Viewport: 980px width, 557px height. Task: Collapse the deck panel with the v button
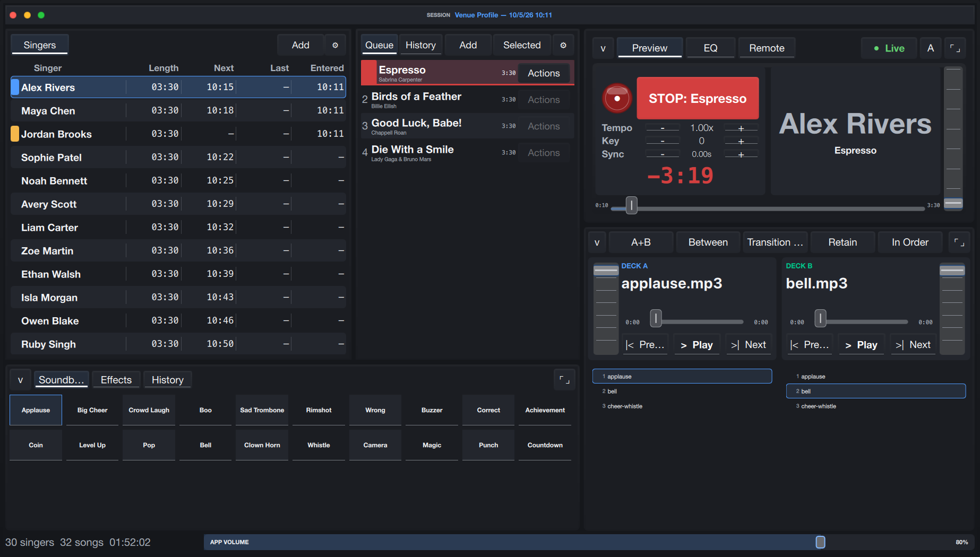(x=597, y=242)
